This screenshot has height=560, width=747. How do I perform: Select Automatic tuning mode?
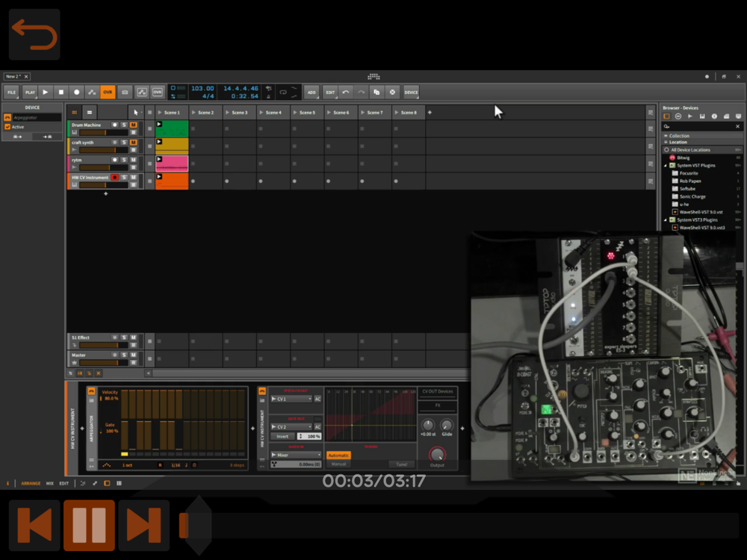(x=338, y=455)
